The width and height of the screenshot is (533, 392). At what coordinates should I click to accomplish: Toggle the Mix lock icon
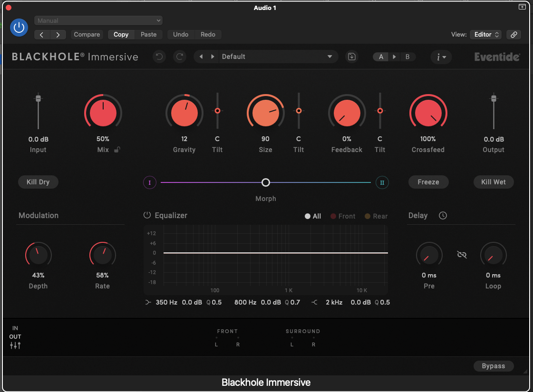[x=117, y=150]
